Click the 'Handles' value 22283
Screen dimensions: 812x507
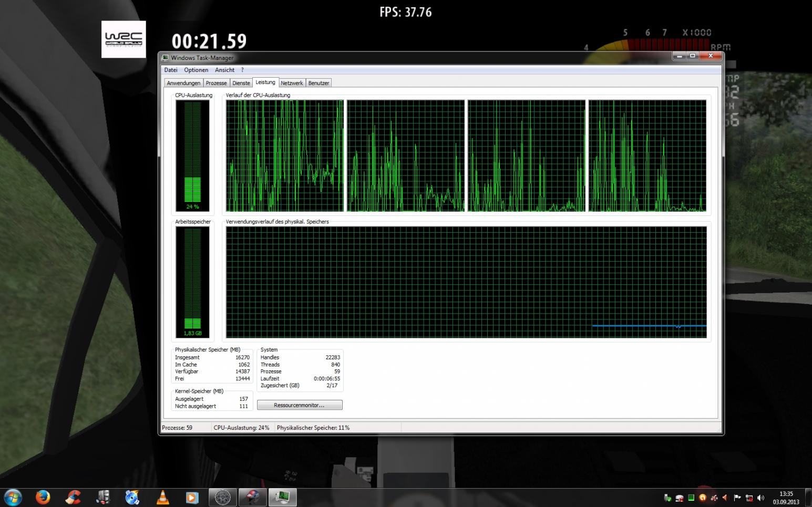(x=333, y=357)
